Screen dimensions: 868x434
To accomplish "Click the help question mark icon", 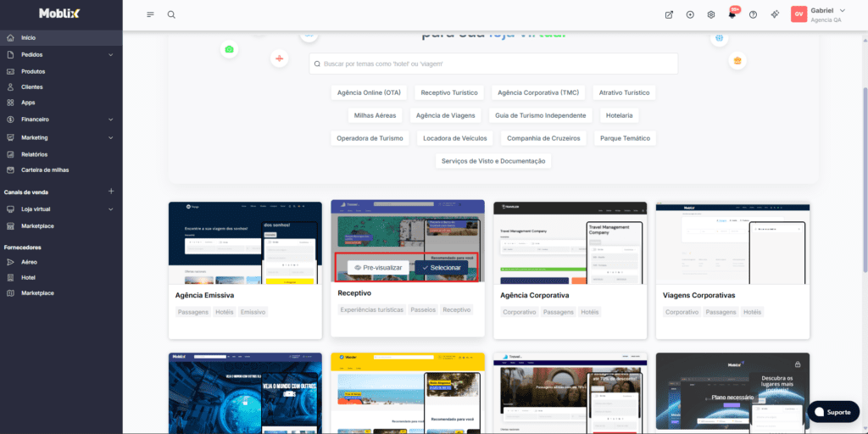I will click(x=753, y=14).
